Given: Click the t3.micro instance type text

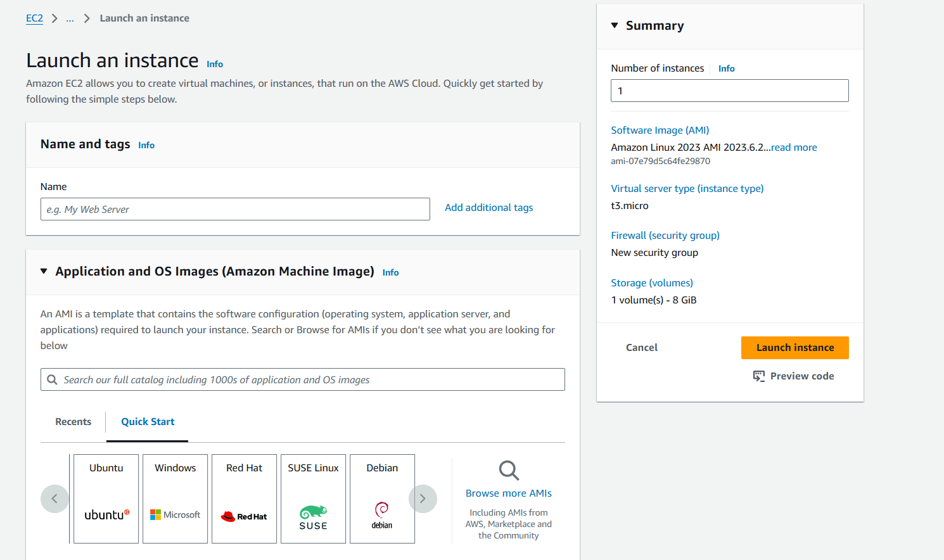Looking at the screenshot, I should click(x=630, y=206).
